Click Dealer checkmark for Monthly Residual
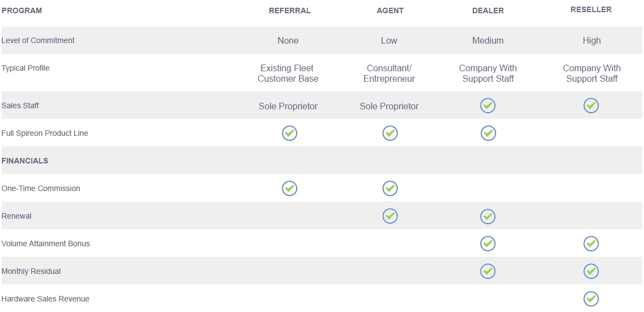The width and height of the screenshot is (644, 312). [488, 271]
